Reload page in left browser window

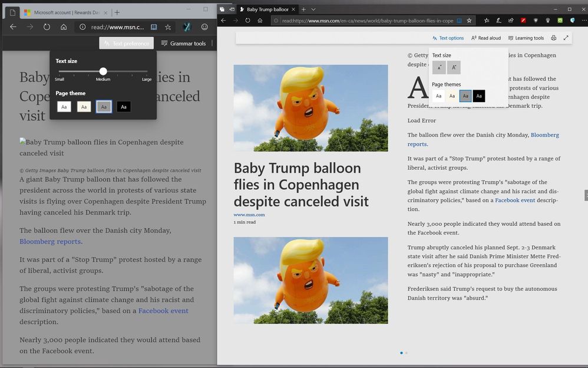pos(47,27)
